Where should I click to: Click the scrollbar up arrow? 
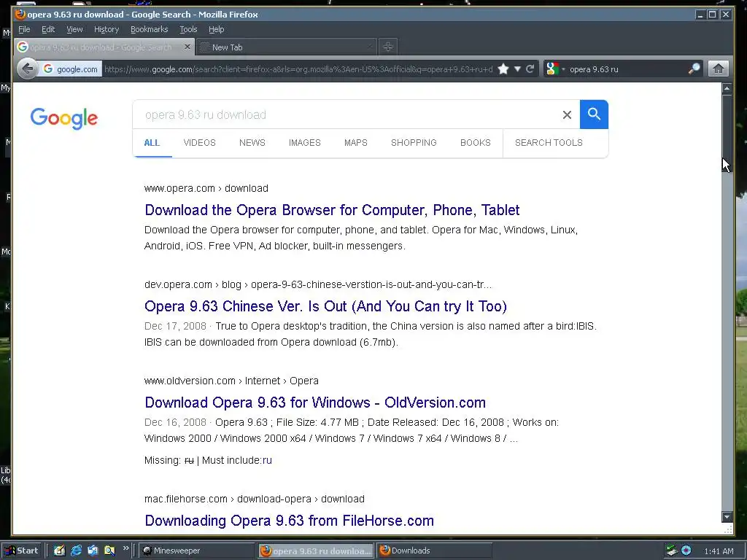coord(727,88)
